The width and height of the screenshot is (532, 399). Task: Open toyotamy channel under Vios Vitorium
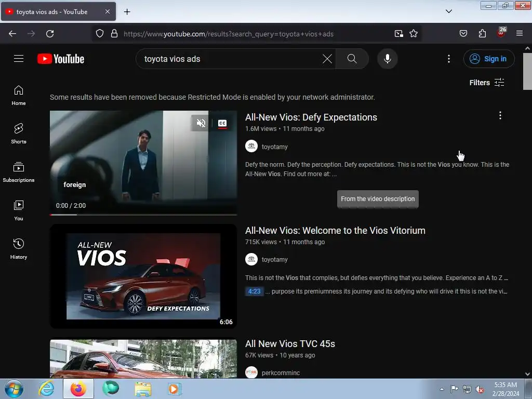[274, 260]
